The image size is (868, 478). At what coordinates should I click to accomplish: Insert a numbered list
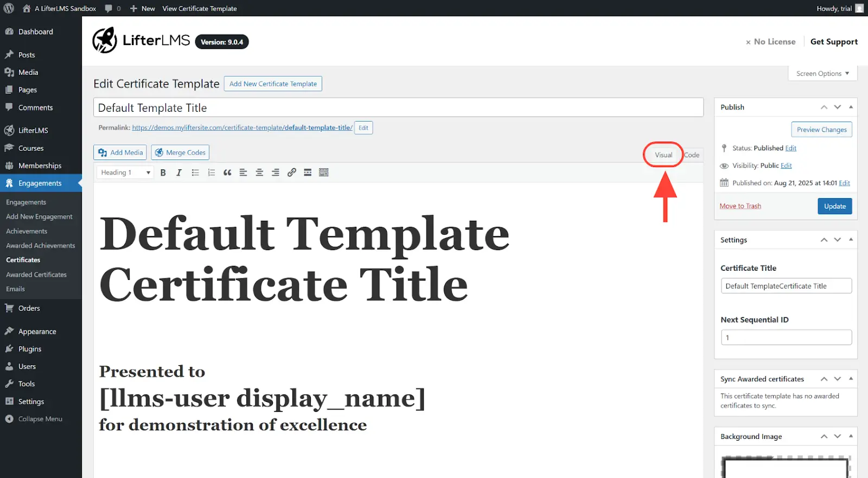coord(212,173)
